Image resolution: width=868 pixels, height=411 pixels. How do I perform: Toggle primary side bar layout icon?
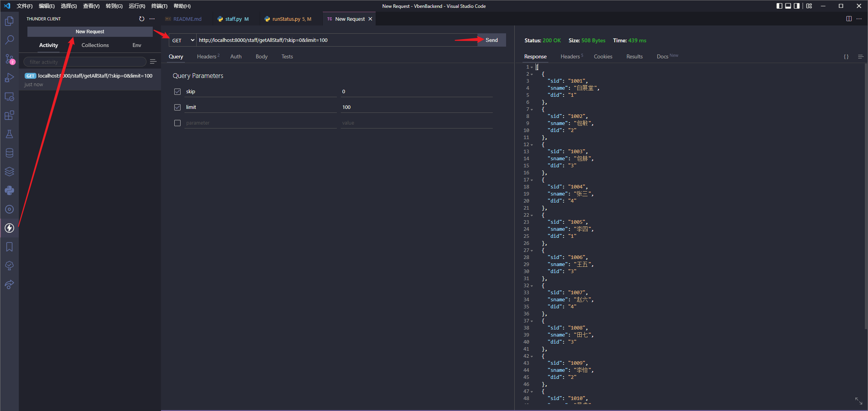click(779, 6)
